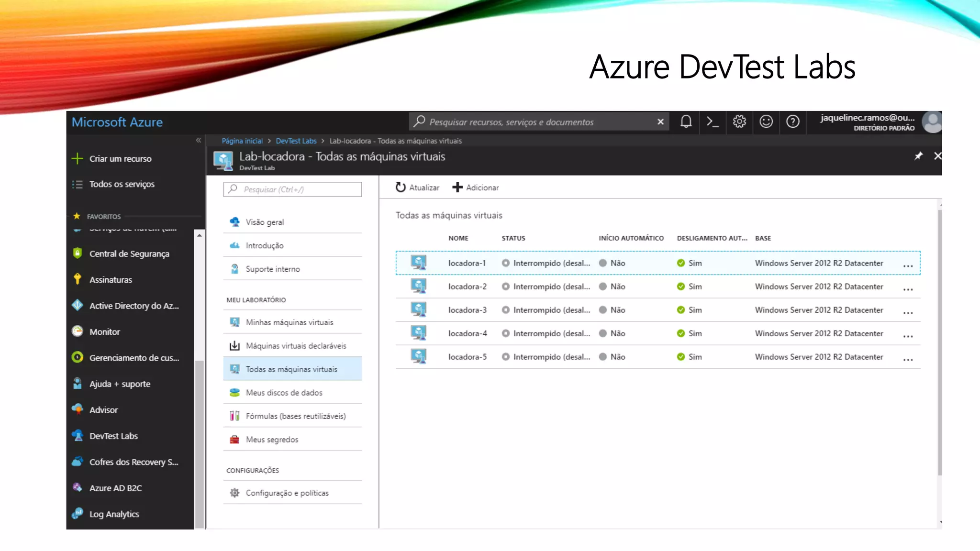Open more options for locadora-5
The height and width of the screenshot is (551, 980).
(908, 360)
